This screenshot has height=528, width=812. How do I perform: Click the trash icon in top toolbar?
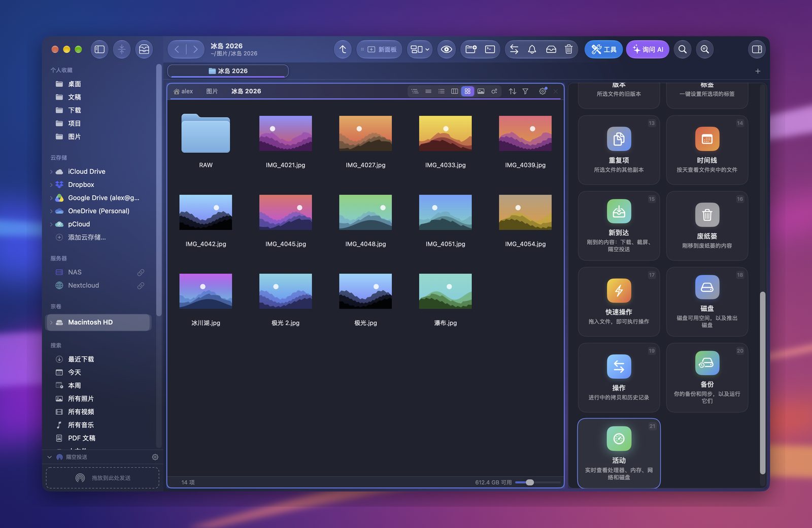tap(569, 49)
